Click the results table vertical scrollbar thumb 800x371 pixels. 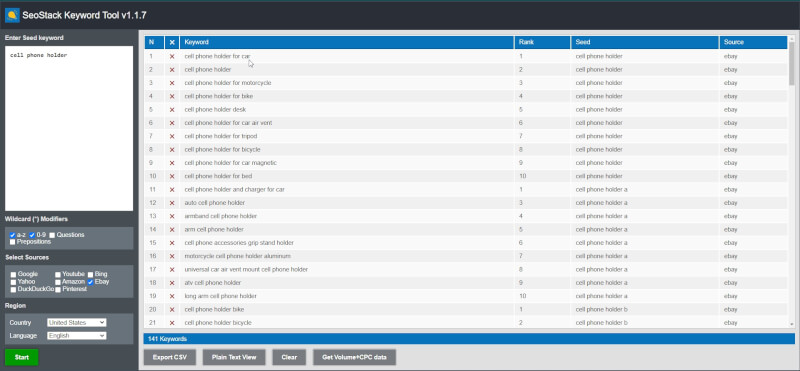(791, 63)
